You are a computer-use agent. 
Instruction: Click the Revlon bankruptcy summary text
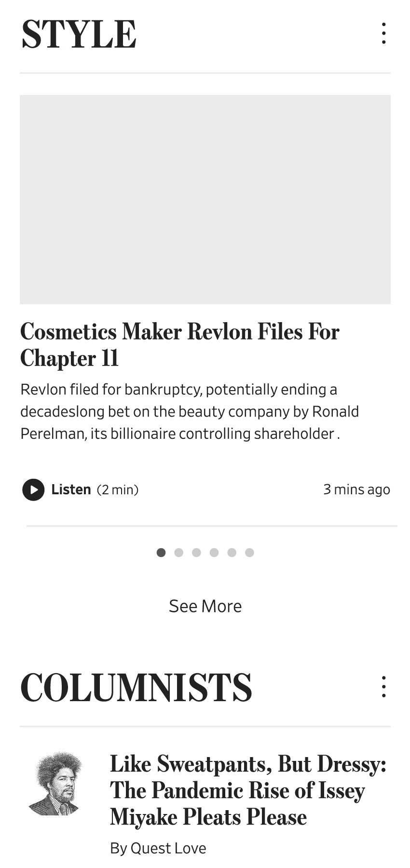pos(190,411)
